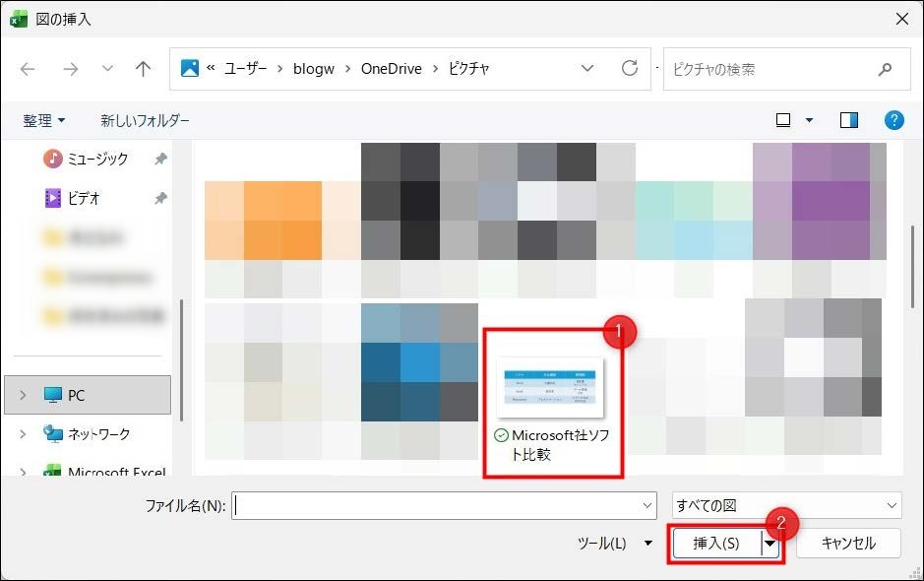Click the search magnifier icon

pos(885,70)
